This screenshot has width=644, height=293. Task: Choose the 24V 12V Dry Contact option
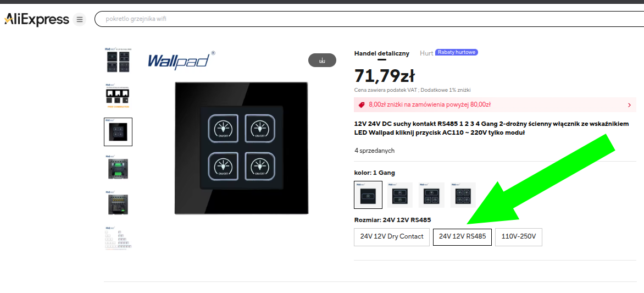click(392, 237)
